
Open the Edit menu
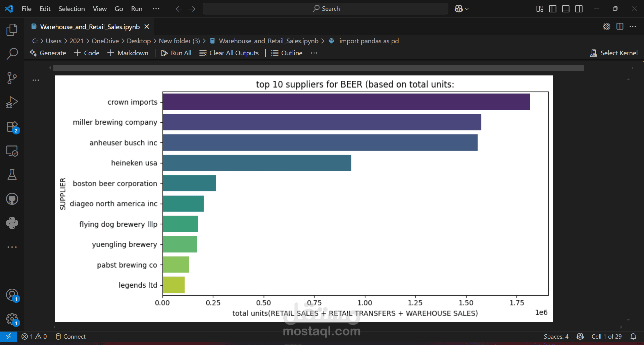[x=45, y=9]
